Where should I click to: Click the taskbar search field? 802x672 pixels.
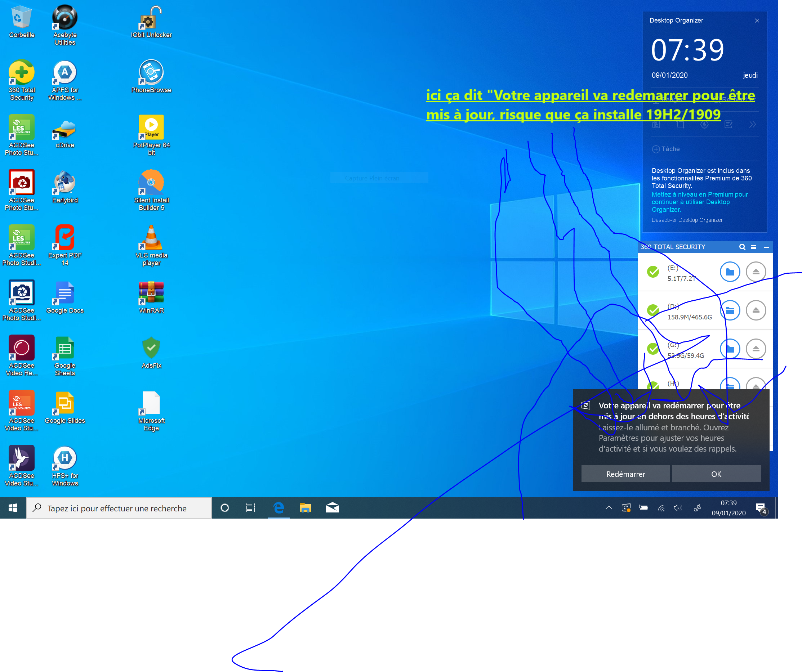(x=119, y=508)
